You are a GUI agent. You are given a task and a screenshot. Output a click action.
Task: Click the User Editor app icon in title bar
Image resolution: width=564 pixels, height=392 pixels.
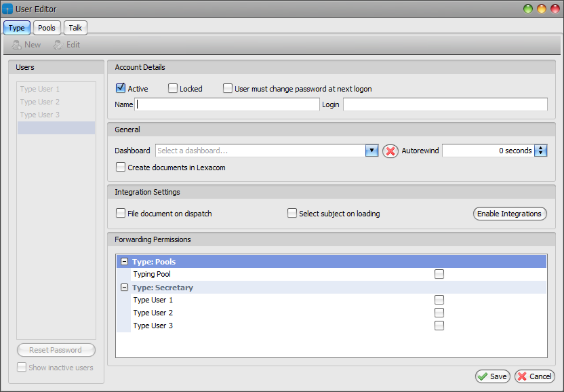7,9
